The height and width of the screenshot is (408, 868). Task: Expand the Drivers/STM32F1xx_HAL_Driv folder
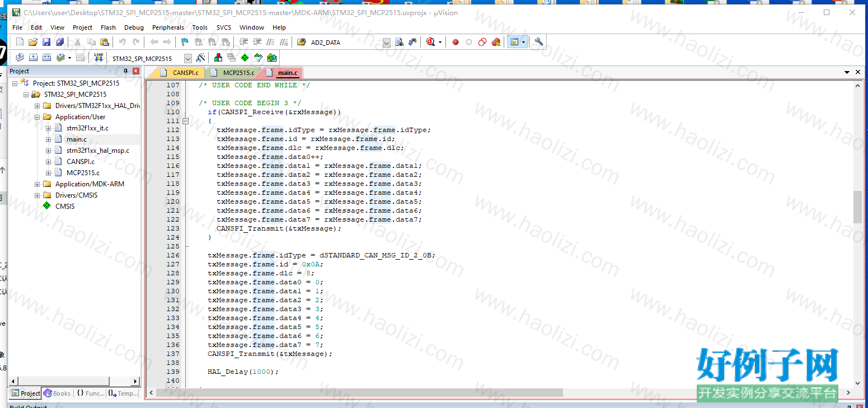pyautogui.click(x=37, y=106)
